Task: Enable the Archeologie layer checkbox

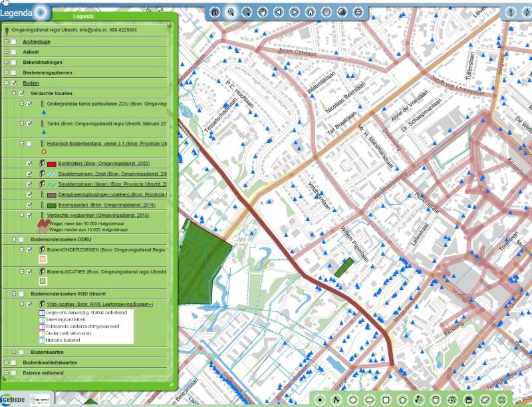Action: pos(13,42)
